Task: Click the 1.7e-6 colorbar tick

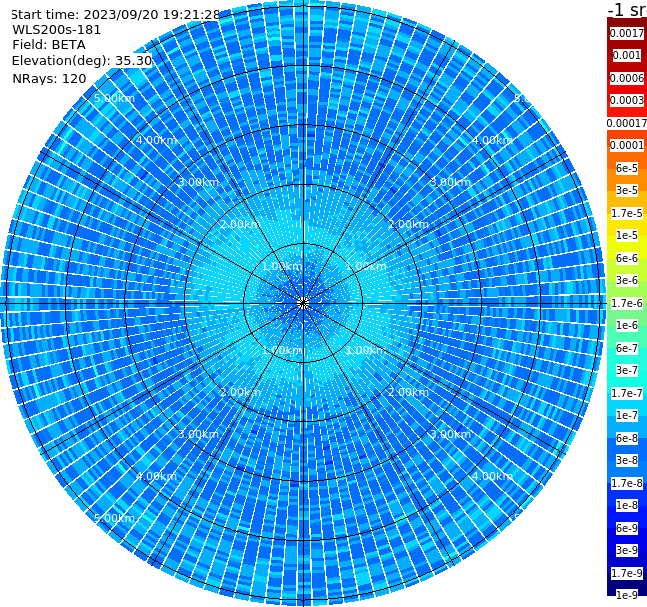Action: 627,303
